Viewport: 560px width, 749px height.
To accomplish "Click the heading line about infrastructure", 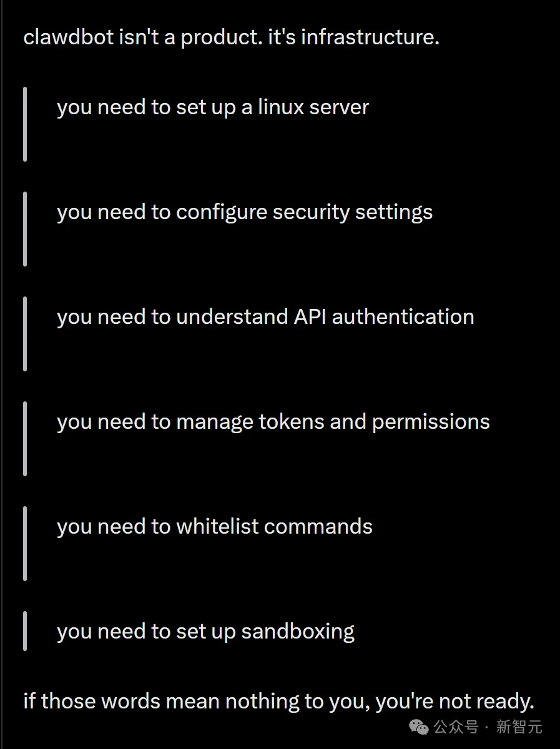I will click(231, 37).
